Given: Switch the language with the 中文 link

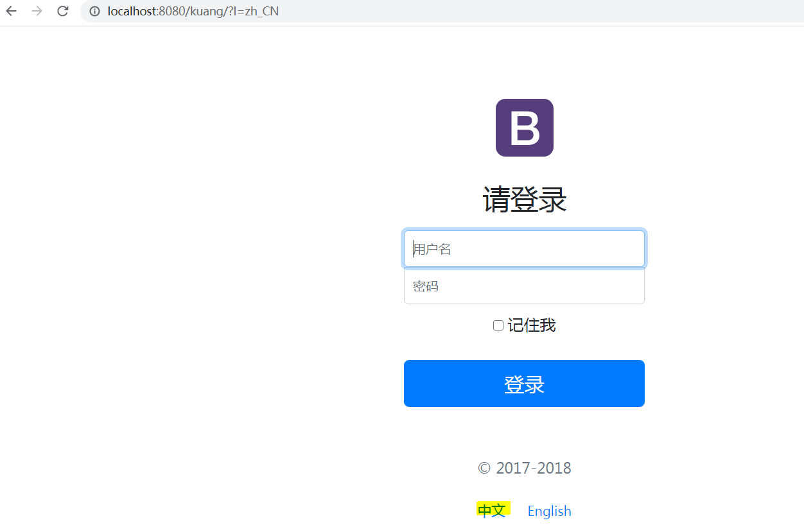Looking at the screenshot, I should click(492, 510).
